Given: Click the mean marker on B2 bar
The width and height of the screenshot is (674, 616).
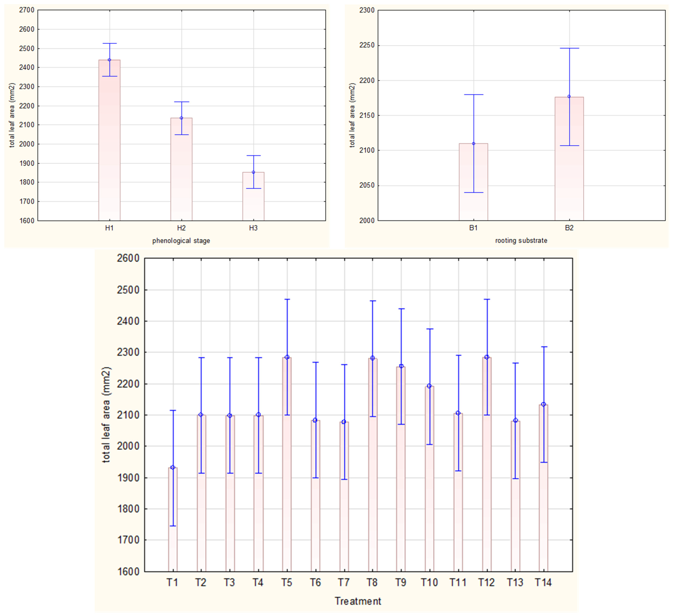Looking at the screenshot, I should tap(569, 97).
